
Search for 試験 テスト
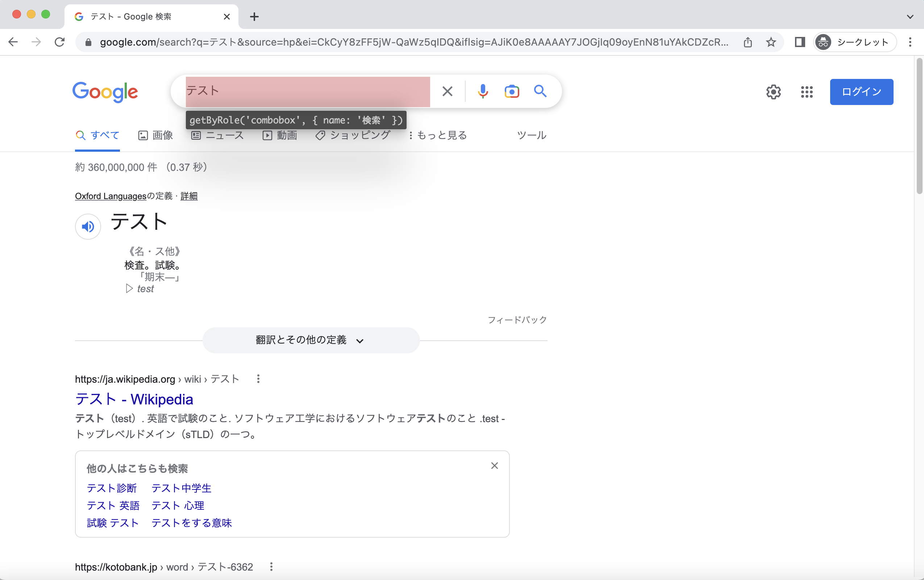(x=113, y=523)
